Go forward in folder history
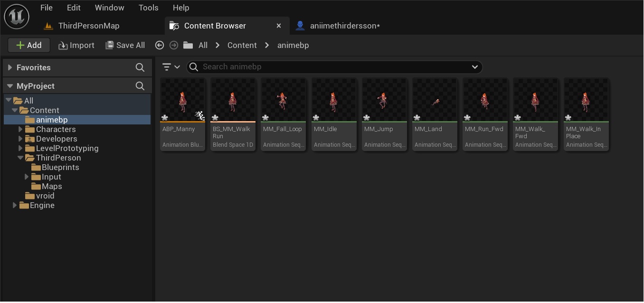Viewport: 644px width, 303px height. coord(174,45)
